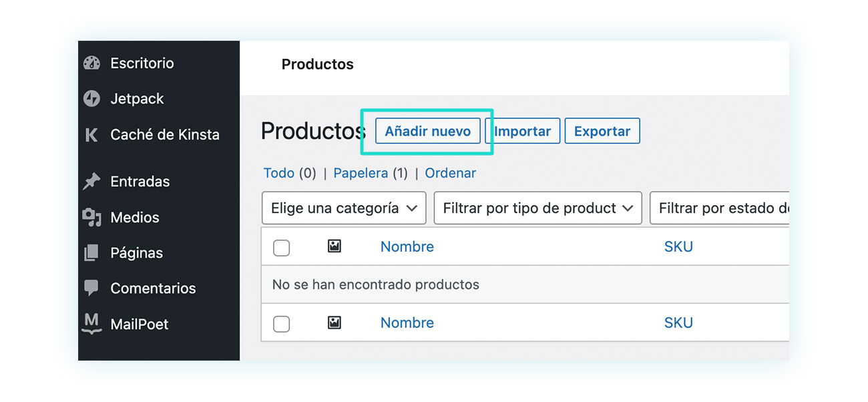Open the Papelera link
This screenshot has width=868, height=402.
tap(361, 173)
